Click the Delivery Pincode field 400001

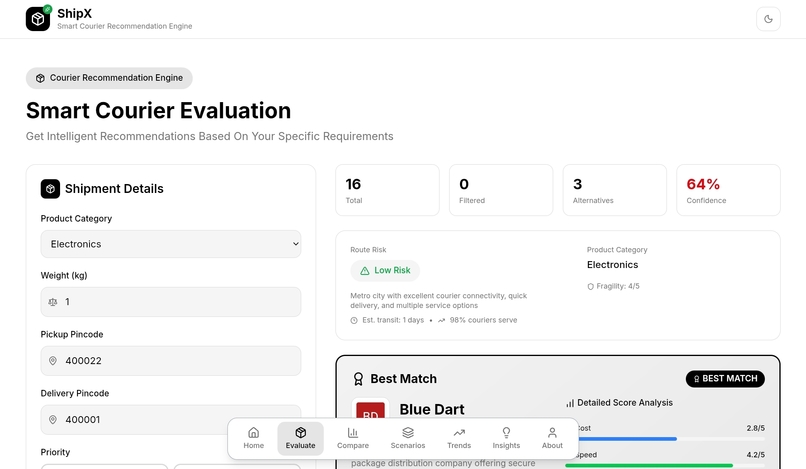point(171,420)
